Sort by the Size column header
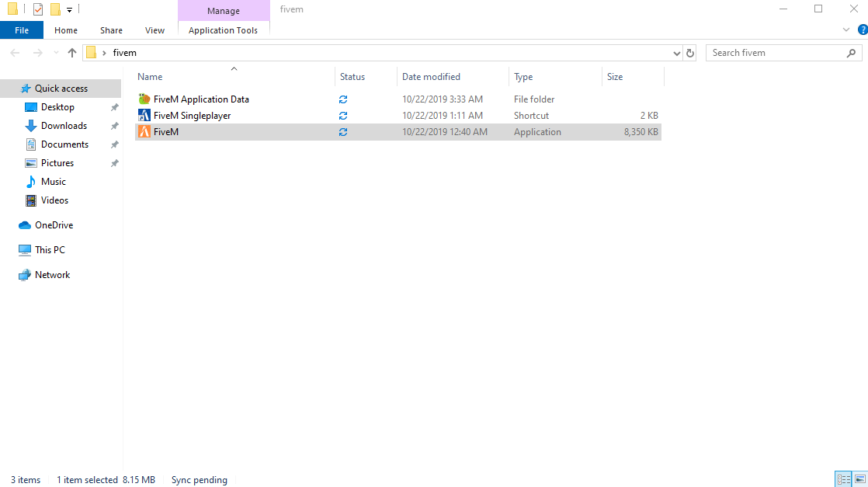This screenshot has height=487, width=868. [633, 76]
